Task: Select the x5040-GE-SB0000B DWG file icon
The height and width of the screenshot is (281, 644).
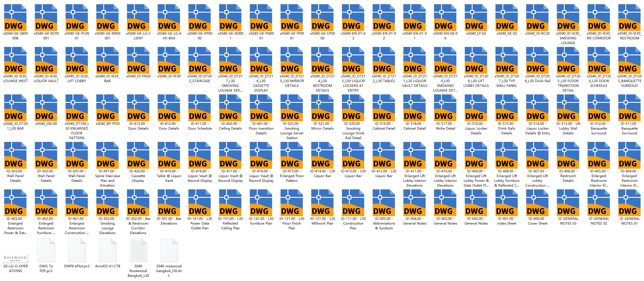Action: point(15,17)
